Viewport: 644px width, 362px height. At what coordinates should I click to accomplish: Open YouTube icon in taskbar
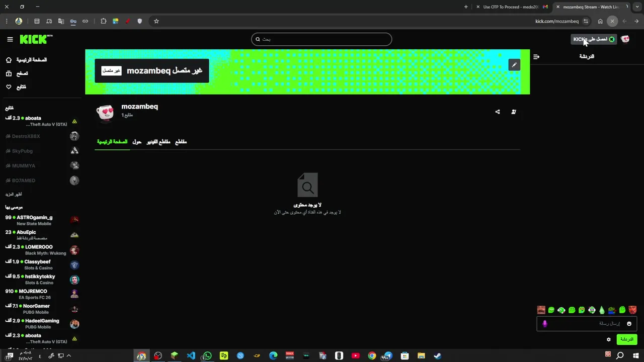coord(355,356)
